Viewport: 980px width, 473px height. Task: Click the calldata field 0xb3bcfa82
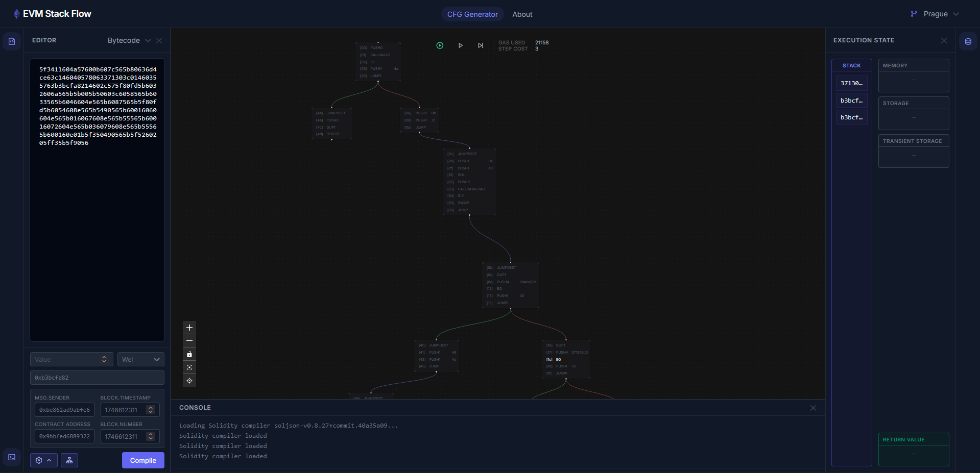point(97,378)
